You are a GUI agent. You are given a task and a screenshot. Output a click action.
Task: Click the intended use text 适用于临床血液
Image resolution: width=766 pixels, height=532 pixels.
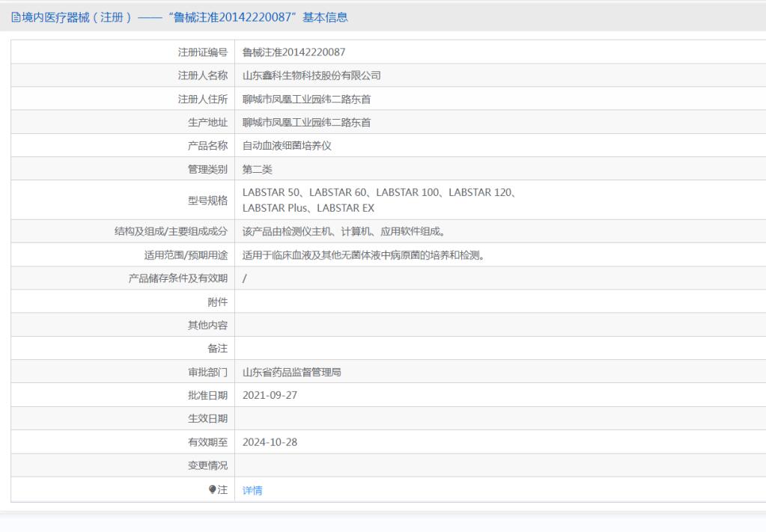click(363, 254)
